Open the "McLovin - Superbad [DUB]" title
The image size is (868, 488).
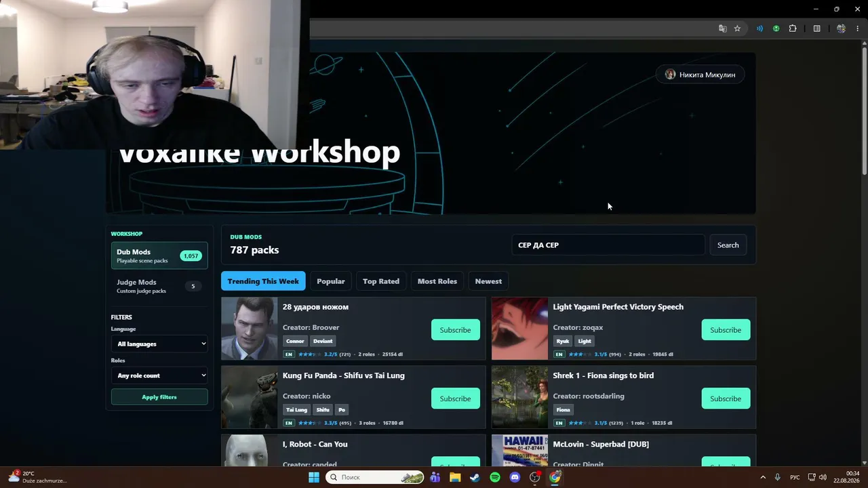pos(601,444)
